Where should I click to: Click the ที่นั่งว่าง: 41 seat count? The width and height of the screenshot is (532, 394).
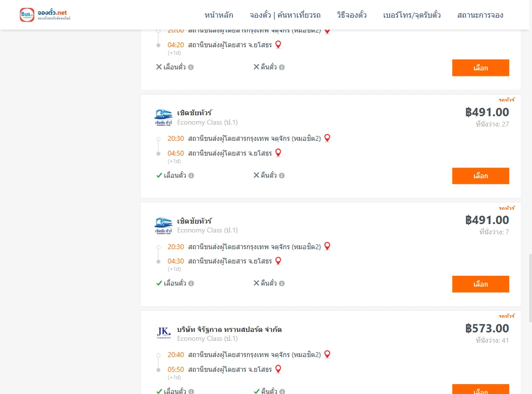tap(492, 340)
